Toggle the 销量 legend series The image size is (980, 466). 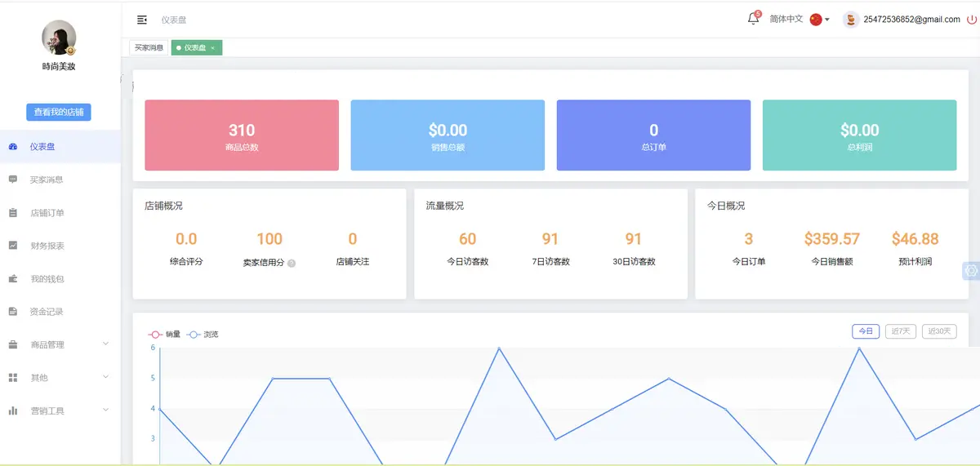pyautogui.click(x=164, y=335)
